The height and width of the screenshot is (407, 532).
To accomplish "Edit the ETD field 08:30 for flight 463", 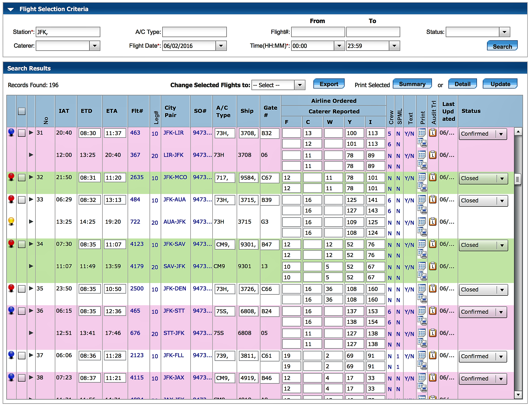I will tap(89, 133).
